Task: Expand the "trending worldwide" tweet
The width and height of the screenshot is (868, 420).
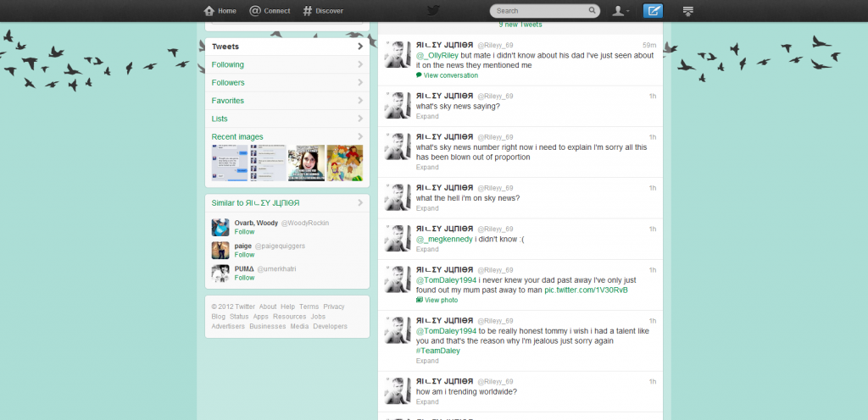Action: [427, 401]
